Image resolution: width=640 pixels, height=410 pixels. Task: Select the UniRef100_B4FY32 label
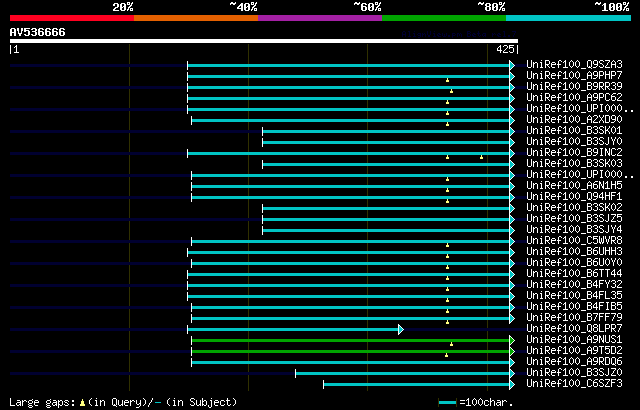[574, 285]
